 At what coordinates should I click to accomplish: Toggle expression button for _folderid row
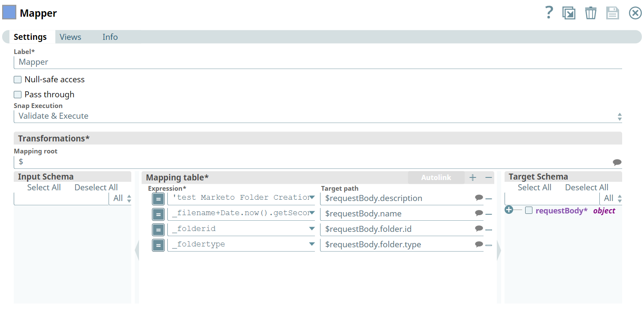pos(158,229)
